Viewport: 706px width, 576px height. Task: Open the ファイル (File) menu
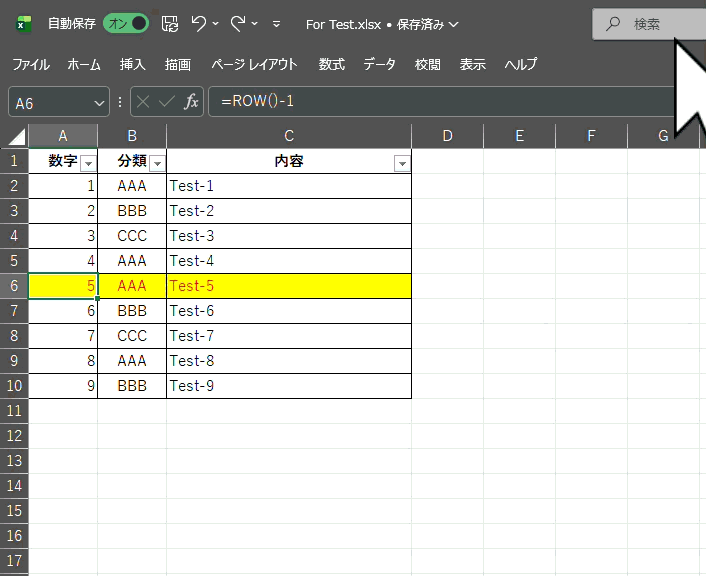[31, 64]
